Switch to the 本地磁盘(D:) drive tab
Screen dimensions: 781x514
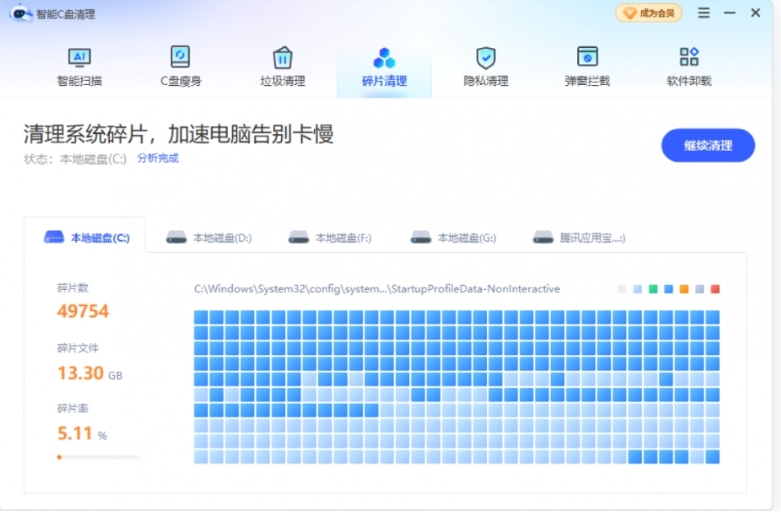[x=209, y=238]
